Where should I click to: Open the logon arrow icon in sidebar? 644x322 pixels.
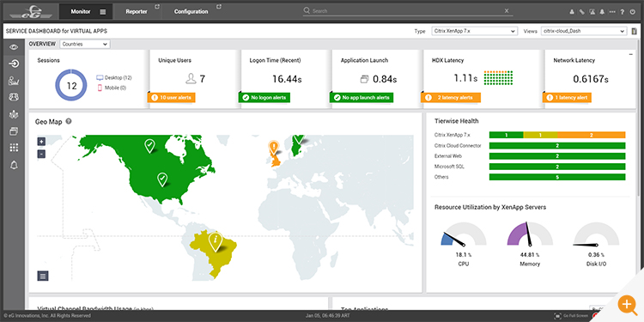[14, 64]
